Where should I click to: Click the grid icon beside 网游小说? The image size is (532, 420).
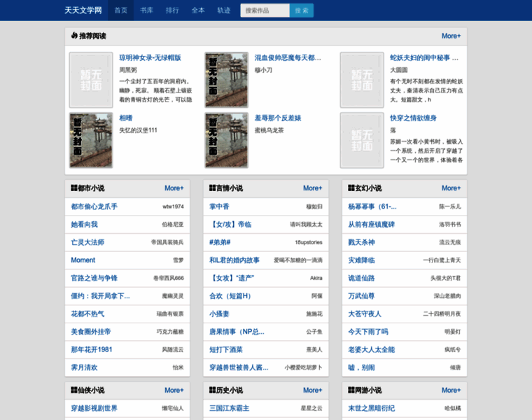click(351, 390)
